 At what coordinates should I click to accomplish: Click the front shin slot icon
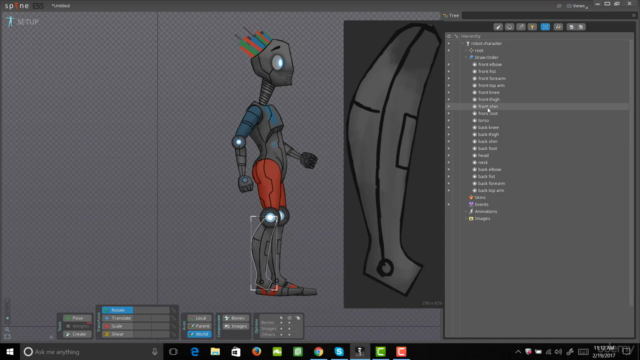pyautogui.click(x=474, y=107)
